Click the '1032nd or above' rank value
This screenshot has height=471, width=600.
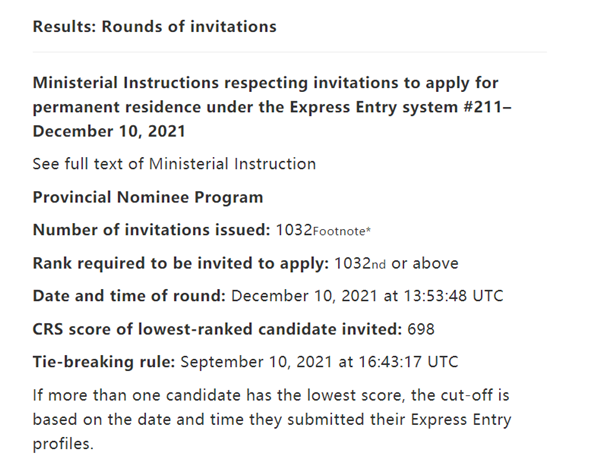pos(396,263)
